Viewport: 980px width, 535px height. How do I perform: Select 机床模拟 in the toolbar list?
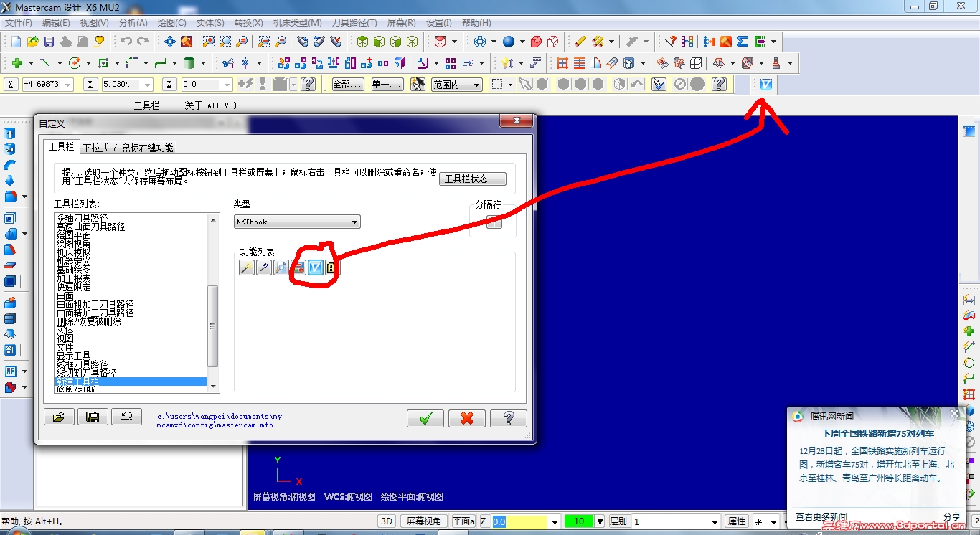pos(131,252)
